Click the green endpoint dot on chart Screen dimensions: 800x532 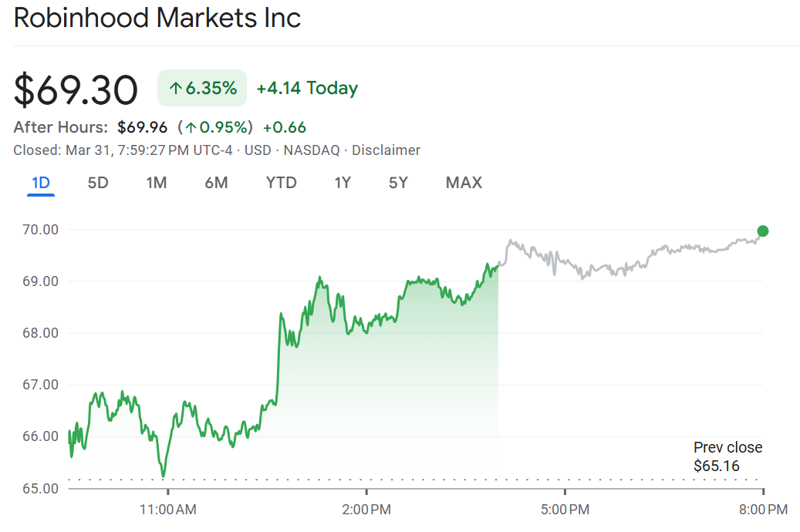[x=763, y=231]
